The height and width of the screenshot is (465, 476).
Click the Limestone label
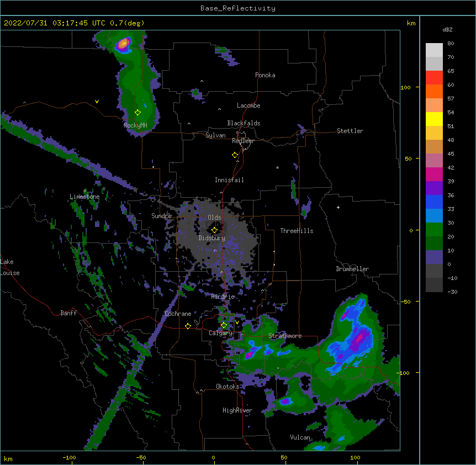point(84,197)
